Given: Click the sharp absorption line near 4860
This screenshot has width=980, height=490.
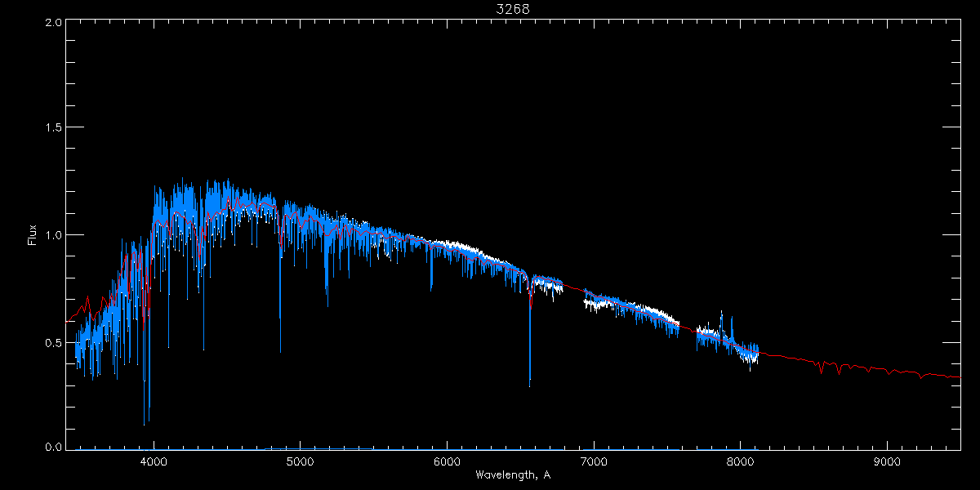Looking at the screenshot, I should (280, 347).
